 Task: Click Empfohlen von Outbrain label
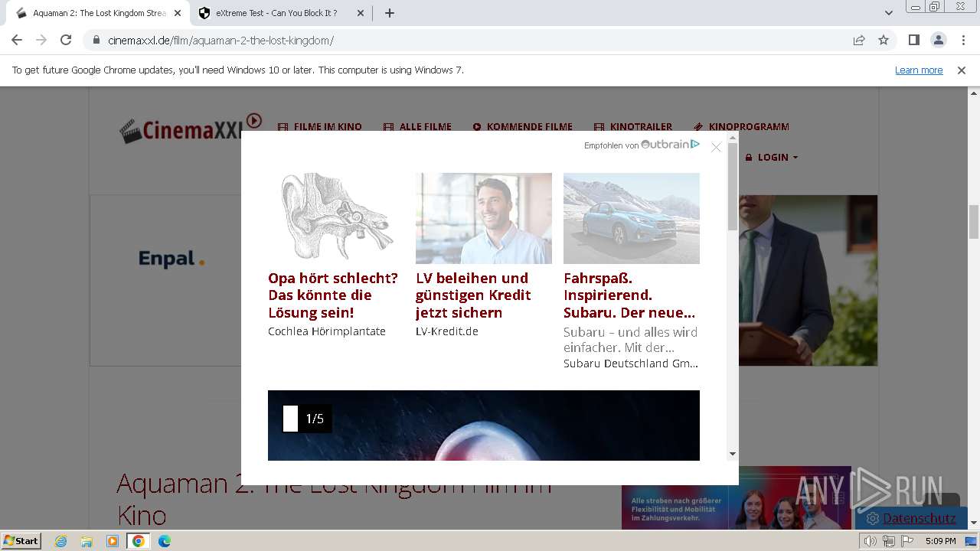point(642,145)
